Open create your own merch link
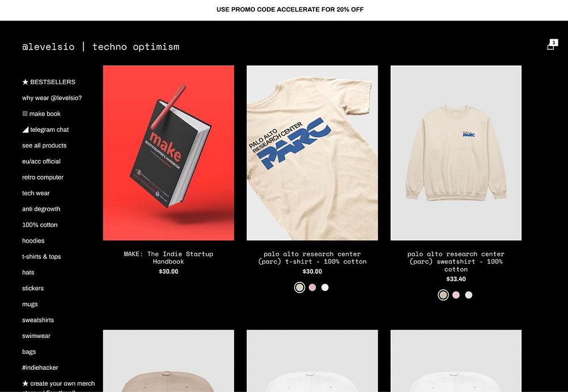The width and height of the screenshot is (568, 392). pos(59,383)
